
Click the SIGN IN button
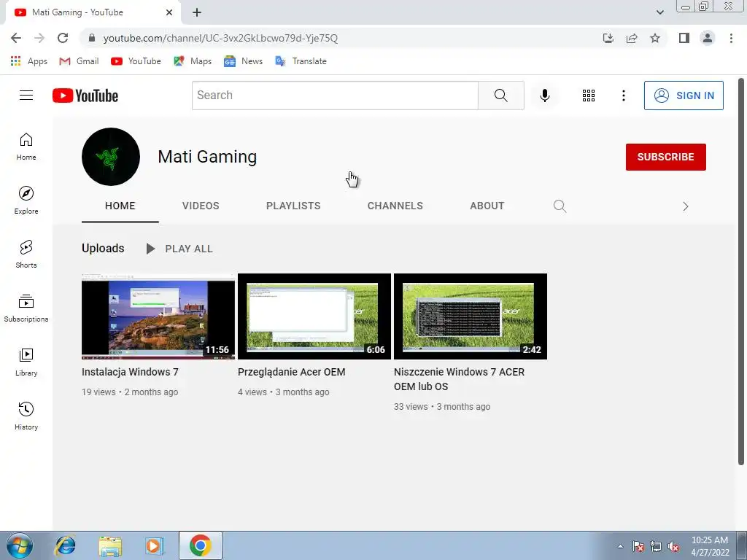pyautogui.click(x=684, y=96)
